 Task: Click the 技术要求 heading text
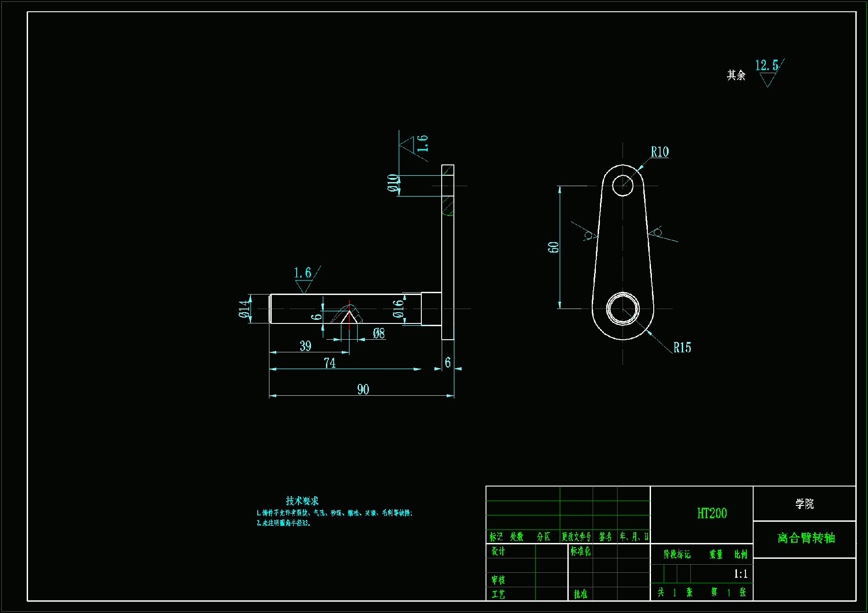pyautogui.click(x=302, y=501)
